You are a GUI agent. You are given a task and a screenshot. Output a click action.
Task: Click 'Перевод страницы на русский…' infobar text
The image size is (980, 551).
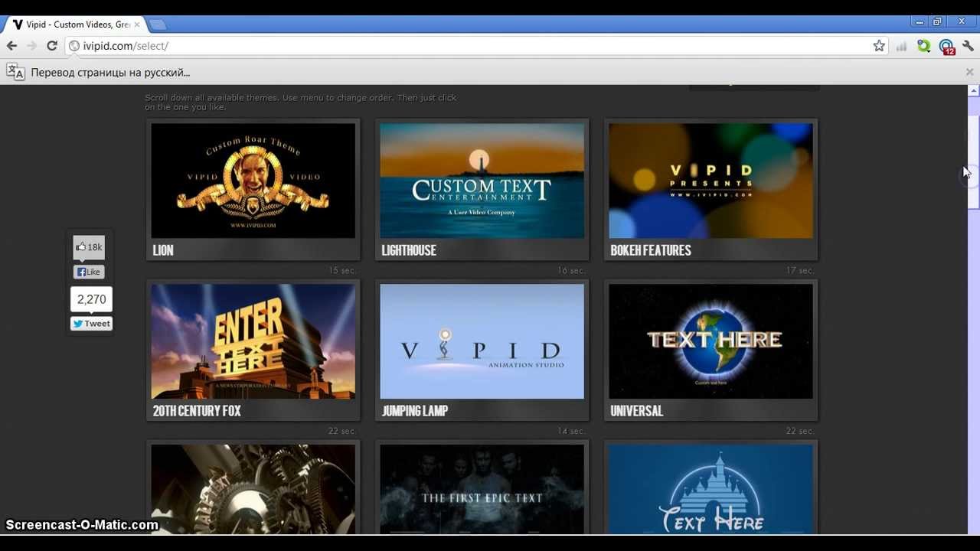point(110,73)
